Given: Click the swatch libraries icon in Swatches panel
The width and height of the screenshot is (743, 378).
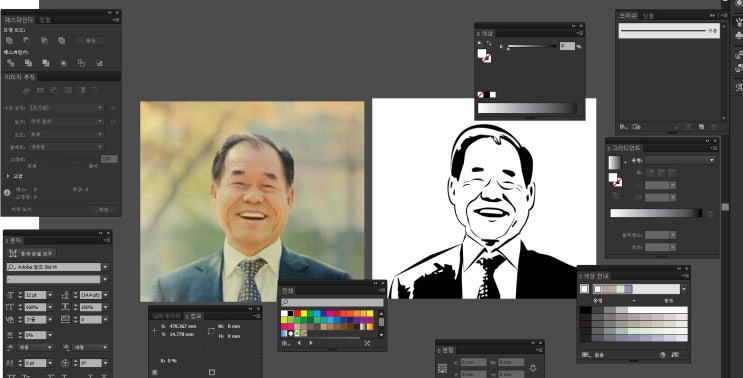Looking at the screenshot, I should pos(286,343).
